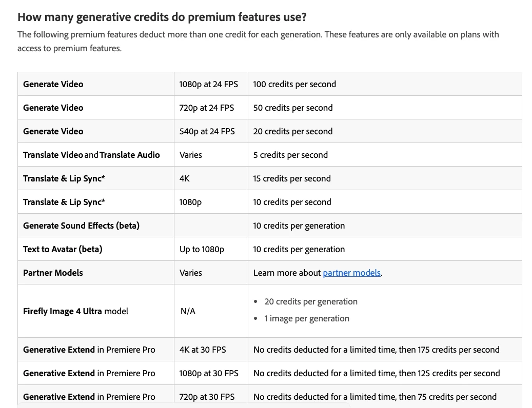The width and height of the screenshot is (532, 408).
Task: Click the 540p at 24 FPS cell
Action: [x=207, y=131]
